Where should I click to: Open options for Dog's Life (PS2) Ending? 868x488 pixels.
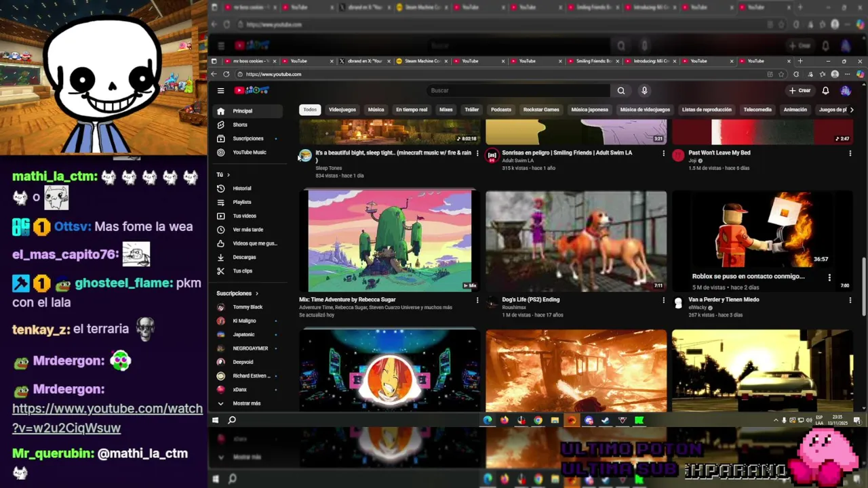point(663,300)
